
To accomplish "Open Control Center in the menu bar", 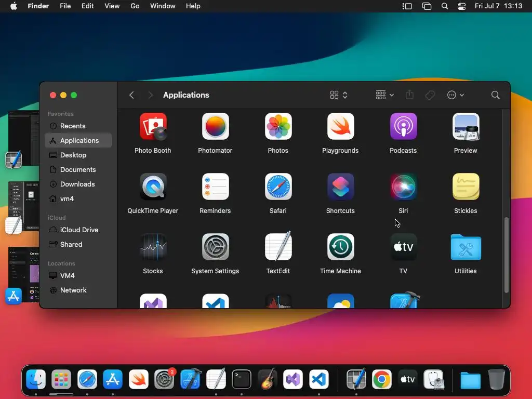I will [462, 6].
